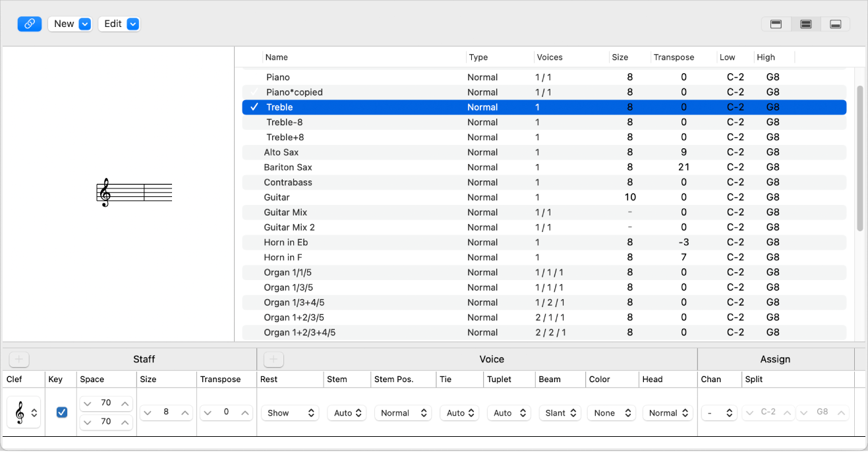Open the Edit menu
Image resolution: width=868 pixels, height=452 pixels.
click(119, 24)
